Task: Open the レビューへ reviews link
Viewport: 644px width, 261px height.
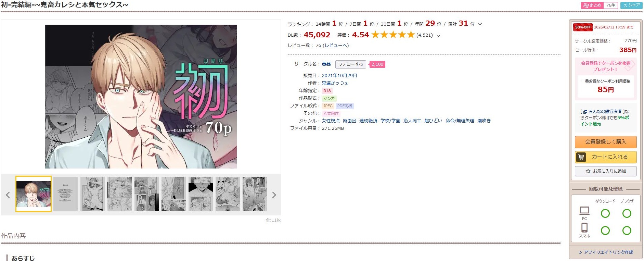Action: [x=336, y=46]
